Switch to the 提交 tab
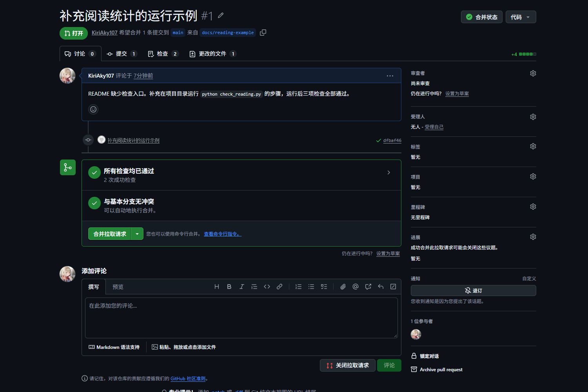 click(122, 54)
